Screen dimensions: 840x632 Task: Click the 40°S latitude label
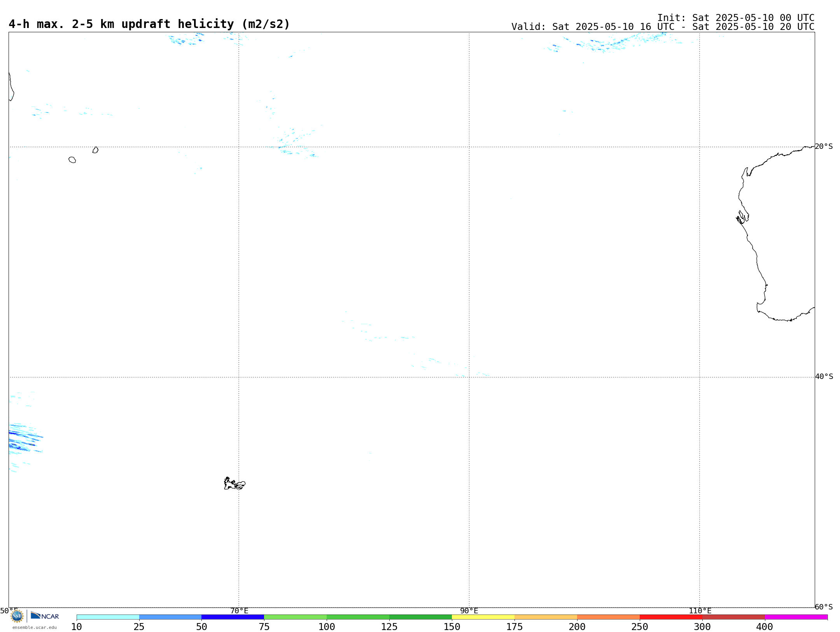pyautogui.click(x=824, y=377)
